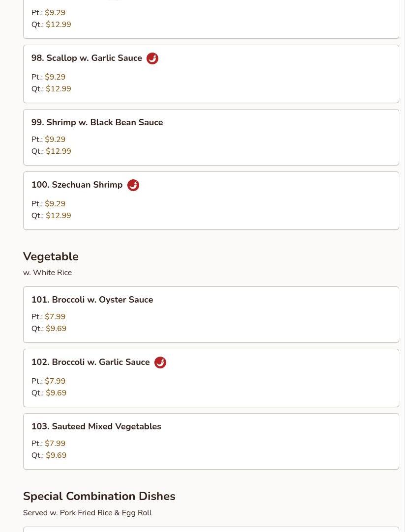
Task: Click the Vegetable section heading
Action: [x=51, y=256]
